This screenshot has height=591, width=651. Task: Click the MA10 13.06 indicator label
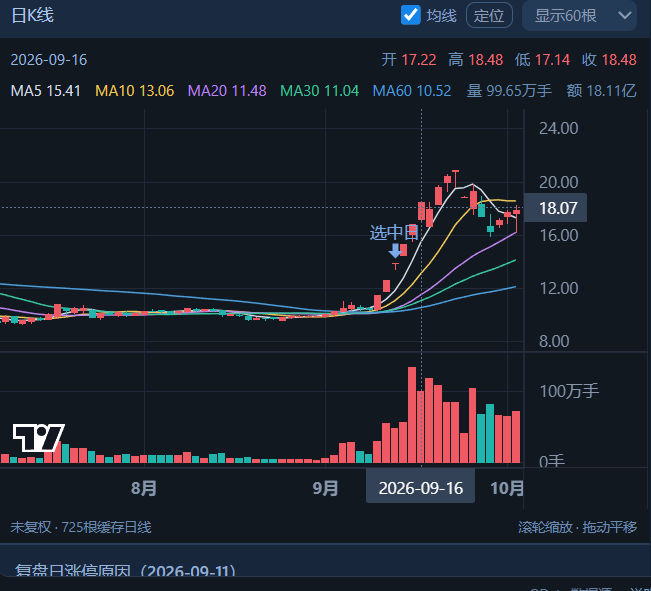click(135, 91)
